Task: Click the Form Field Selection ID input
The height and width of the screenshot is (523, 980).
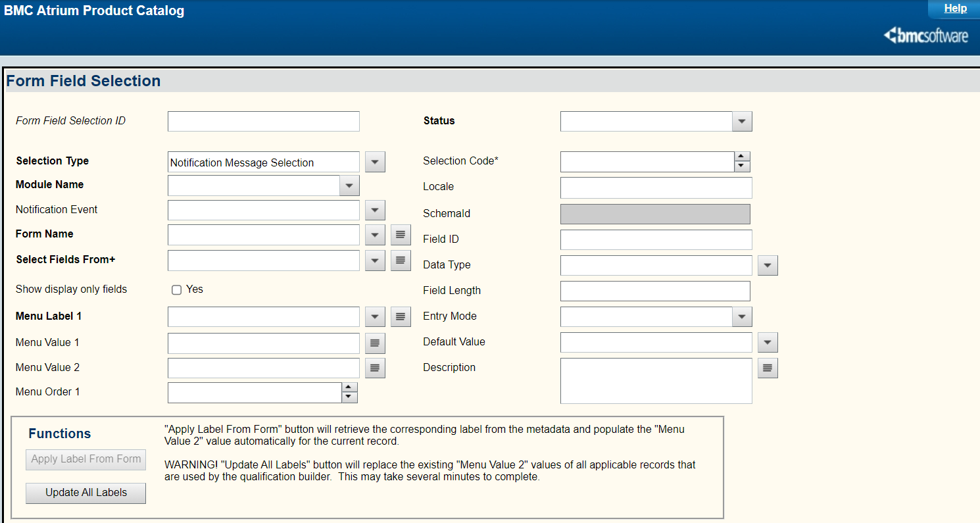Action: [264, 122]
